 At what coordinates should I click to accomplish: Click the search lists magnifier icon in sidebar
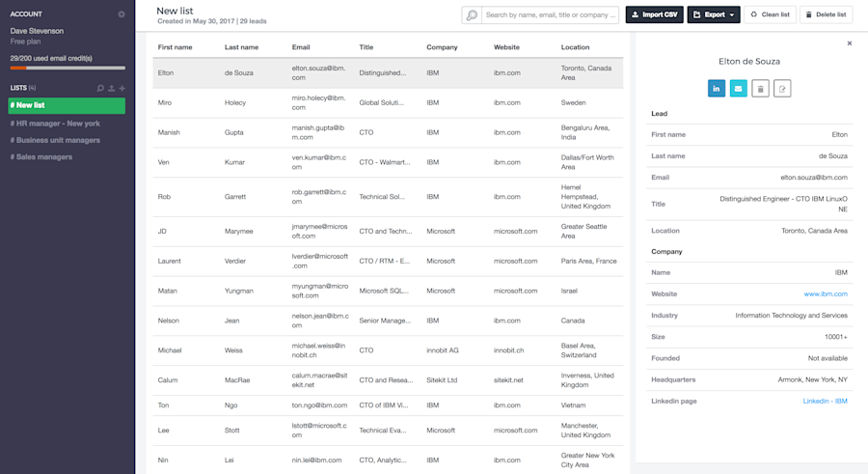click(100, 88)
